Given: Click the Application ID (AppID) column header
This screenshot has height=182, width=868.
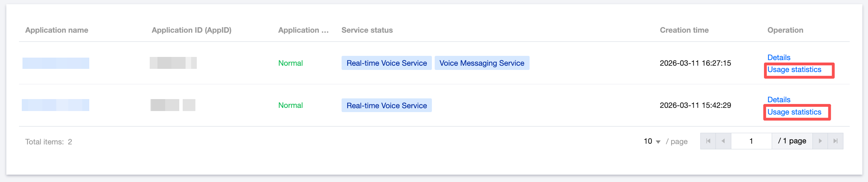Looking at the screenshot, I should tap(192, 30).
